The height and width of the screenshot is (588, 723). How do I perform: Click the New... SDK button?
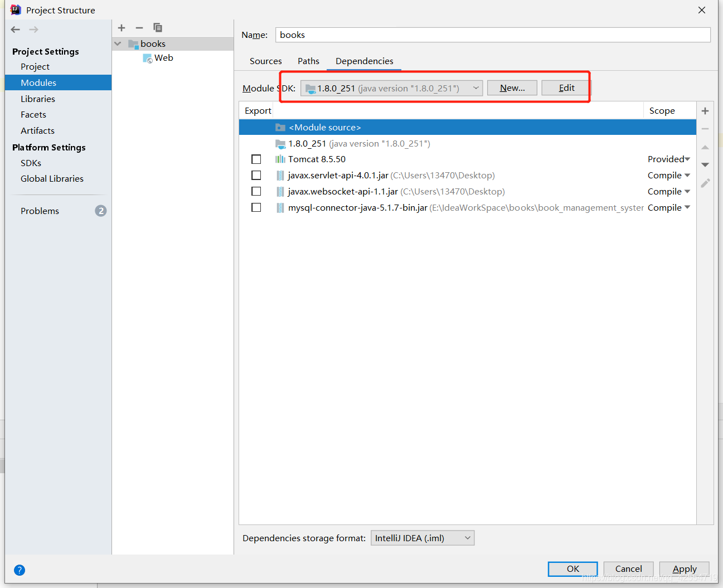pos(512,88)
